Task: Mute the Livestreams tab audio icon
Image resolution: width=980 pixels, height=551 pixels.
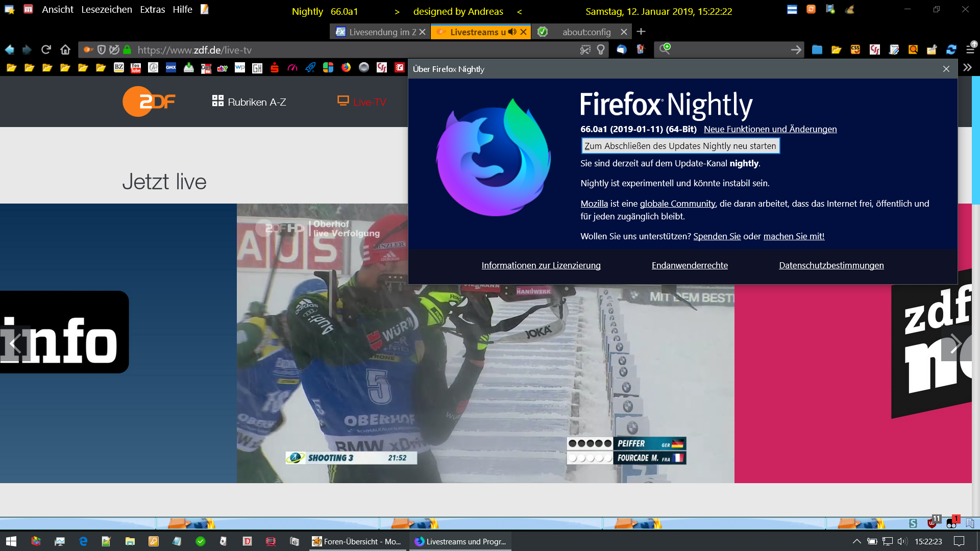Action: pos(512,32)
